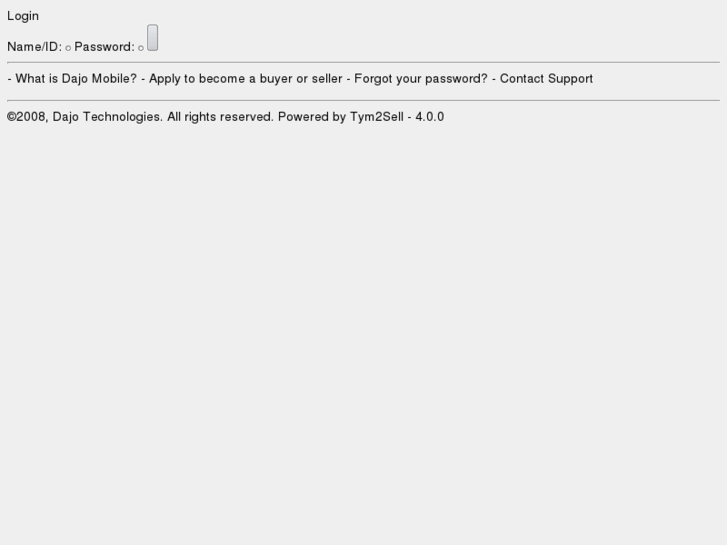Click the Name/ID input field

(68, 48)
